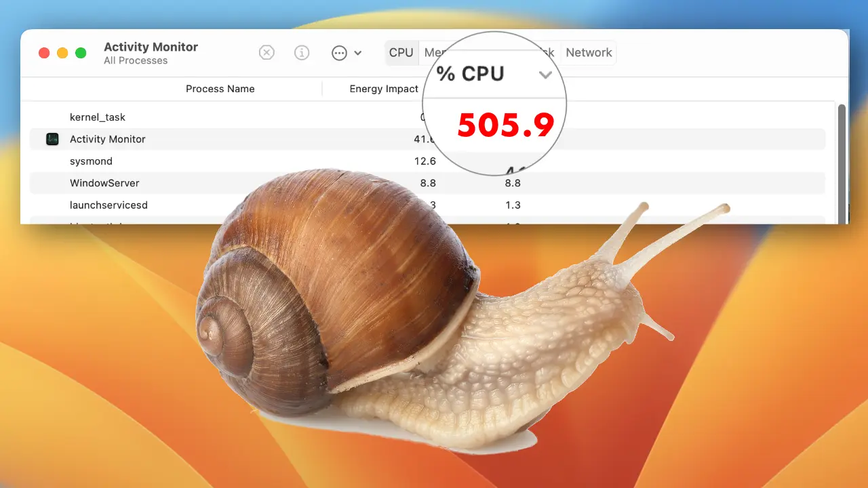Viewport: 868px width, 488px height.
Task: Click the Activity Monitor app icon in list
Action: [52, 140]
